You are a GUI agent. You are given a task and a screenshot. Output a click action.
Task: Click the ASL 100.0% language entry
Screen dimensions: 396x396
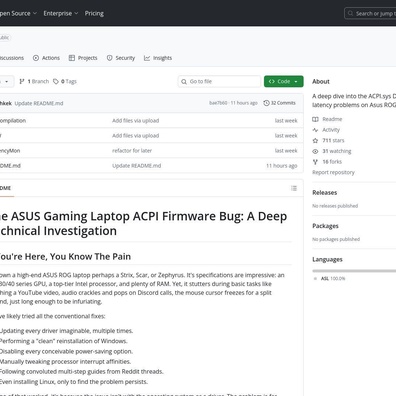click(x=330, y=278)
